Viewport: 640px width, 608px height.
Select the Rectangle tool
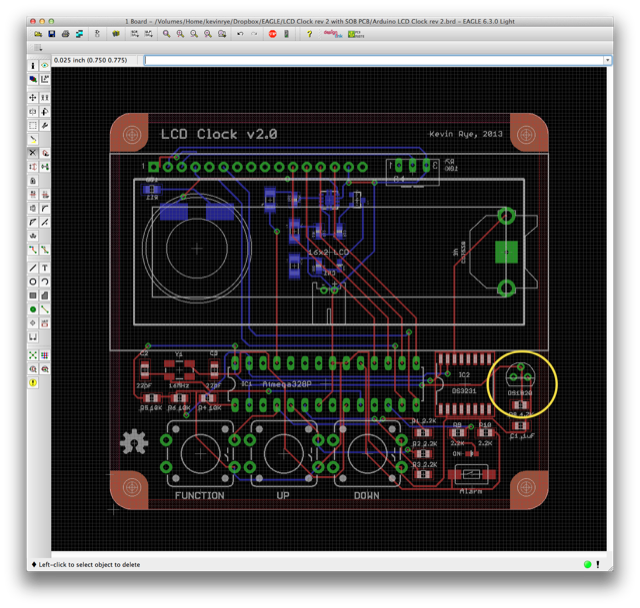(33, 295)
